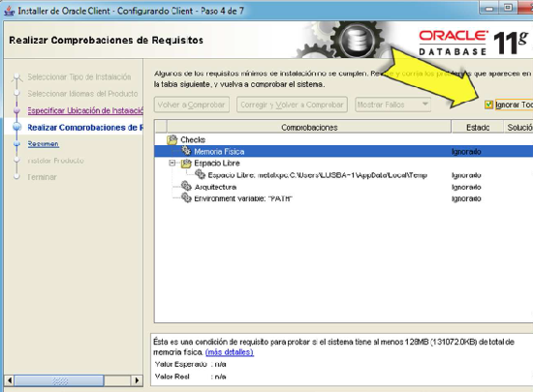
Task: Click the sidebar horizontal scrollbar thumb
Action: 59,380
